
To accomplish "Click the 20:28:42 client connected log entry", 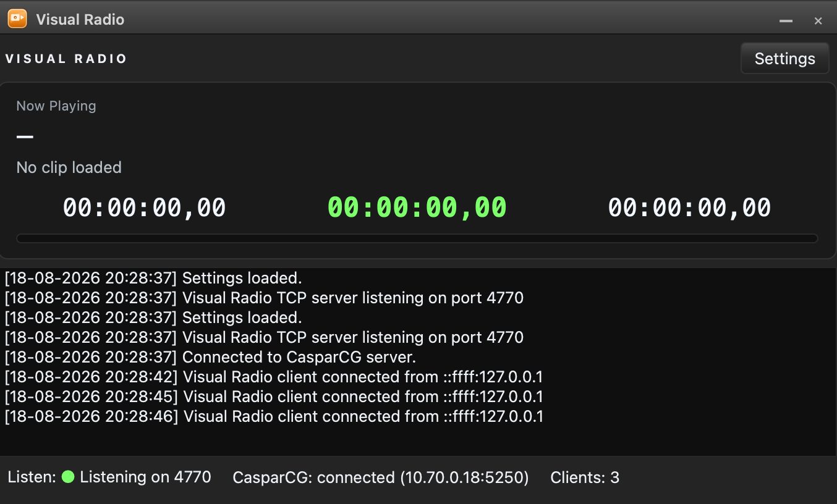I will click(274, 377).
